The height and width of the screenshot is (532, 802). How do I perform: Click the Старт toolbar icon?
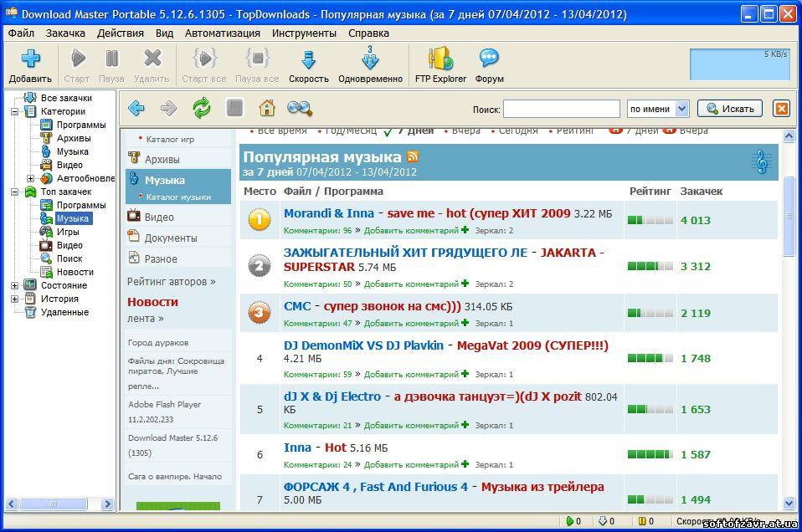coord(77,59)
